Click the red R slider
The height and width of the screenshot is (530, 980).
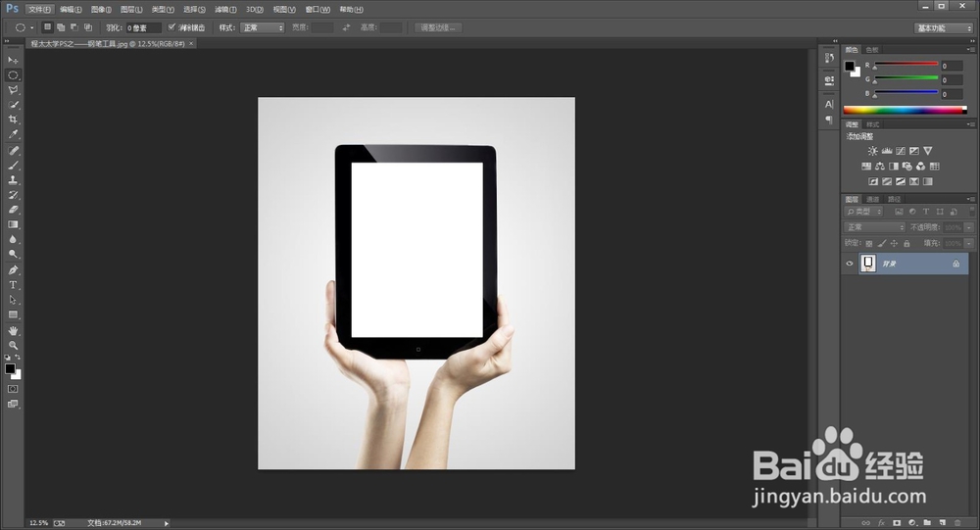[906, 65]
